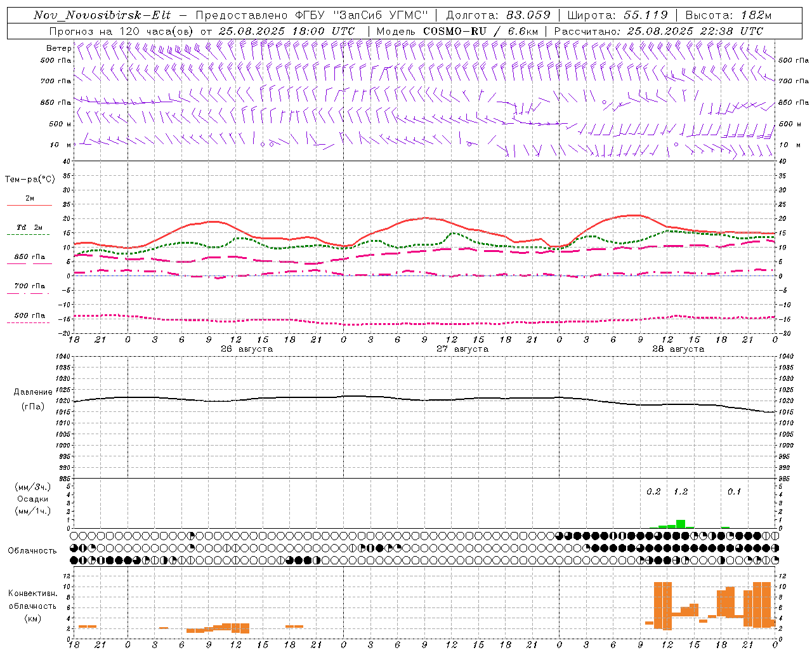This screenshot has height=650, width=812.
Task: Click the model name COSMO-RU / 6.6км
Action: click(x=480, y=31)
